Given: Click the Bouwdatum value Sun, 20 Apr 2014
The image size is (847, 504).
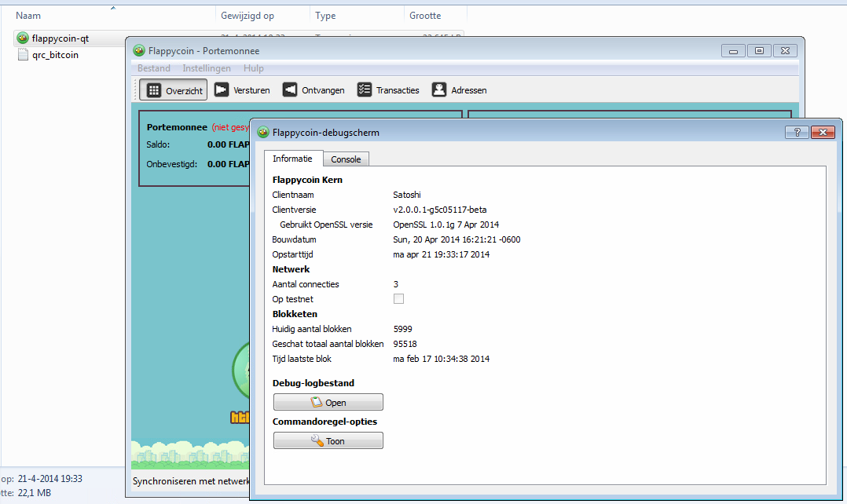Looking at the screenshot, I should coord(456,239).
